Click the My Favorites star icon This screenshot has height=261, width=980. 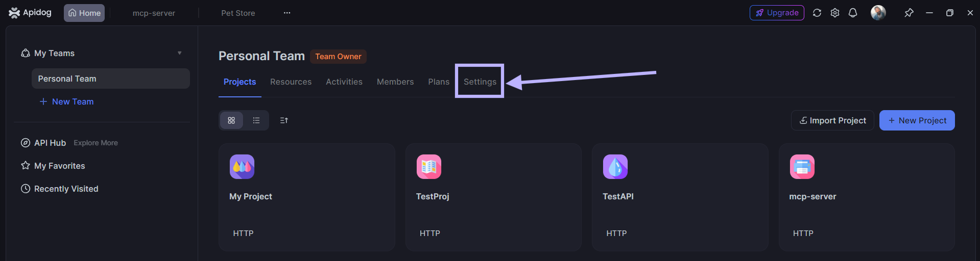pyautogui.click(x=26, y=166)
